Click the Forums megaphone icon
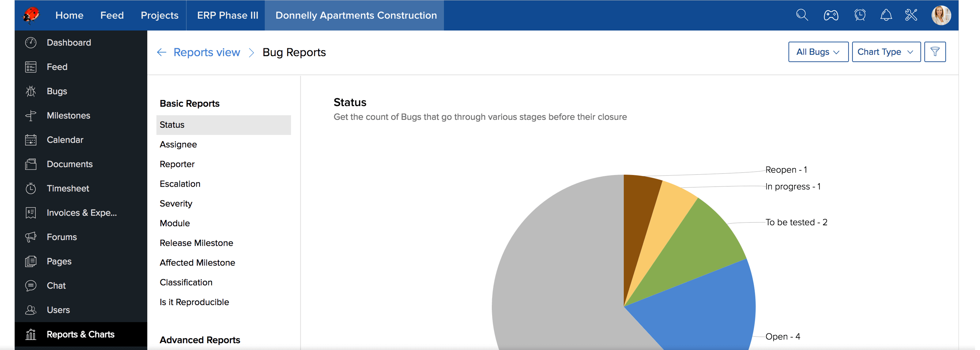 [31, 237]
